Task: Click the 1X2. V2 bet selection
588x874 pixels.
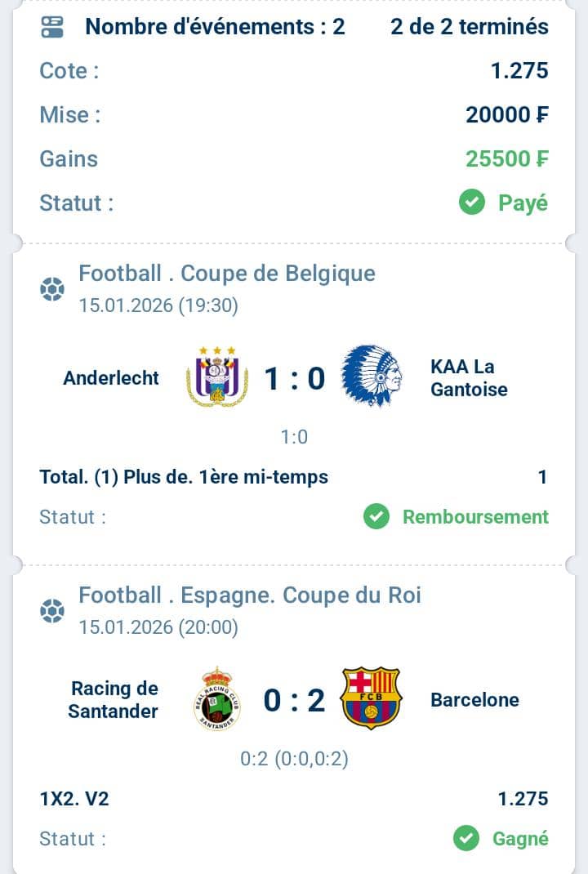Action: [x=74, y=799]
